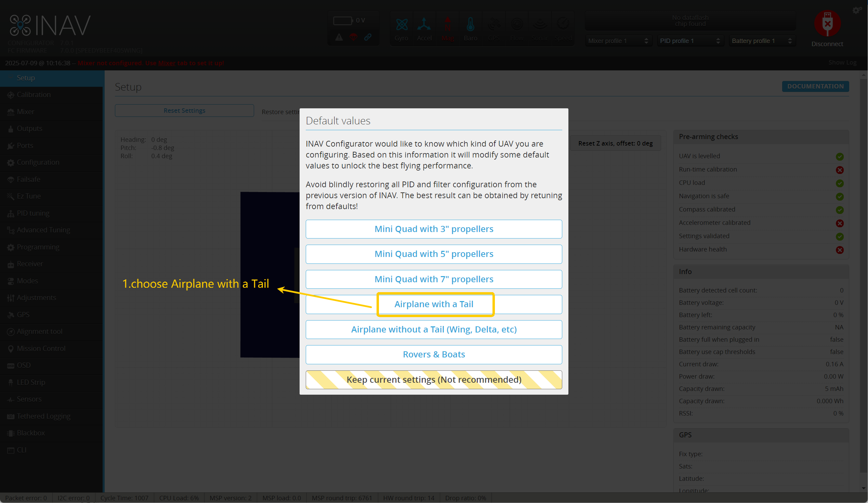Open the settings gear in top corner

click(x=856, y=10)
